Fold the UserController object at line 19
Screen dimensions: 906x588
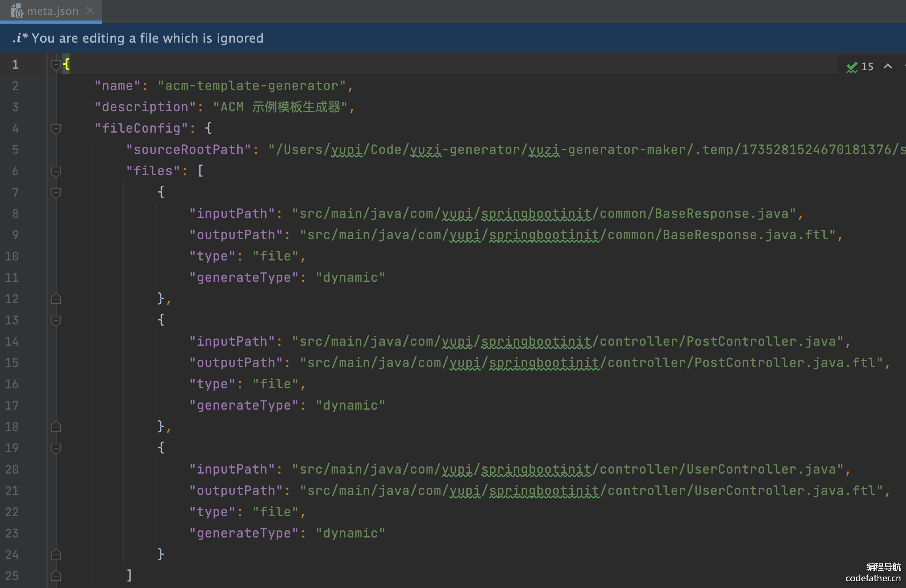(x=56, y=448)
